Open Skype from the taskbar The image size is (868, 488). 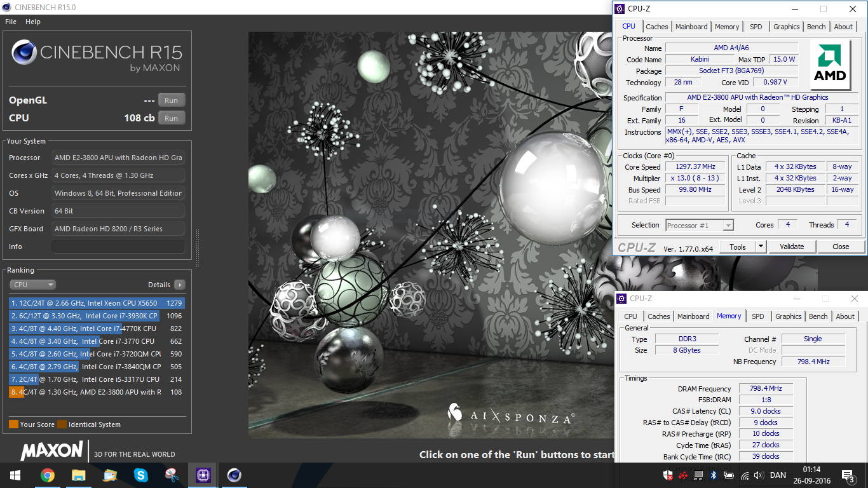tap(140, 475)
